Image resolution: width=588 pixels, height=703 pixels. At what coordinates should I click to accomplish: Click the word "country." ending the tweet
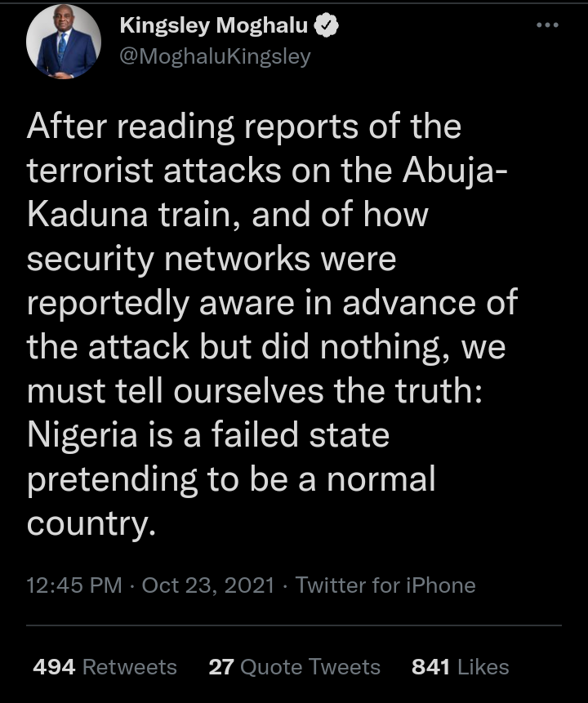[91, 523]
